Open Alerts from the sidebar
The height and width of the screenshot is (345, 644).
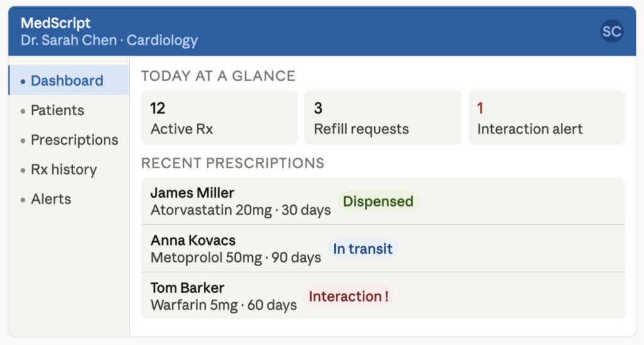[x=51, y=199]
